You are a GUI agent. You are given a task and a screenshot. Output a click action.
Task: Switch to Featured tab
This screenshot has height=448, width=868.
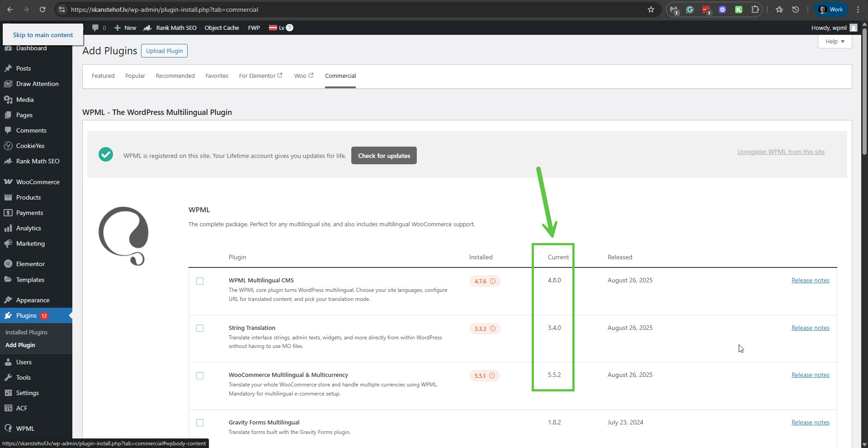tap(103, 76)
